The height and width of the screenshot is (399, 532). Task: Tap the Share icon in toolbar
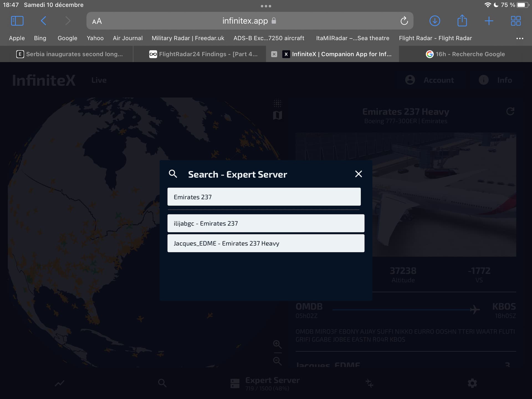(462, 21)
